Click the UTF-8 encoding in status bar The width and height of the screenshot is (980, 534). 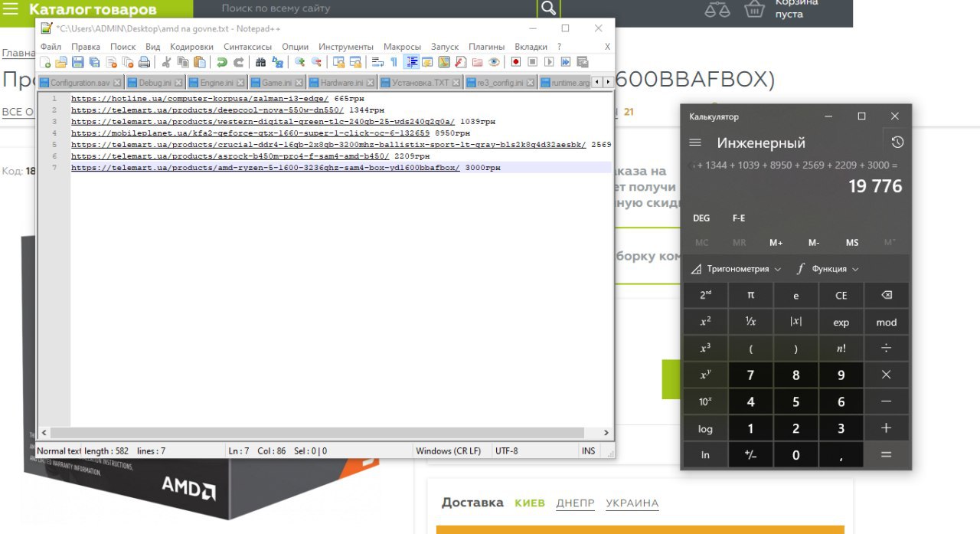click(507, 451)
